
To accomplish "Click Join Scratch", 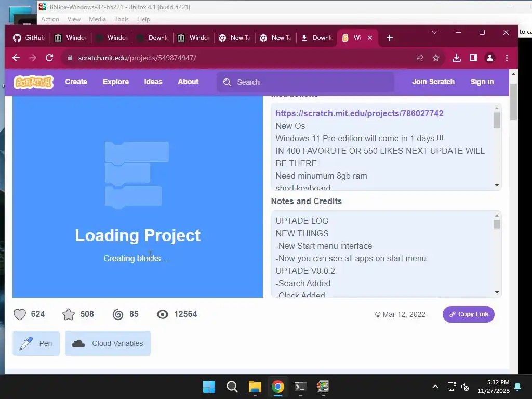I will tap(433, 82).
